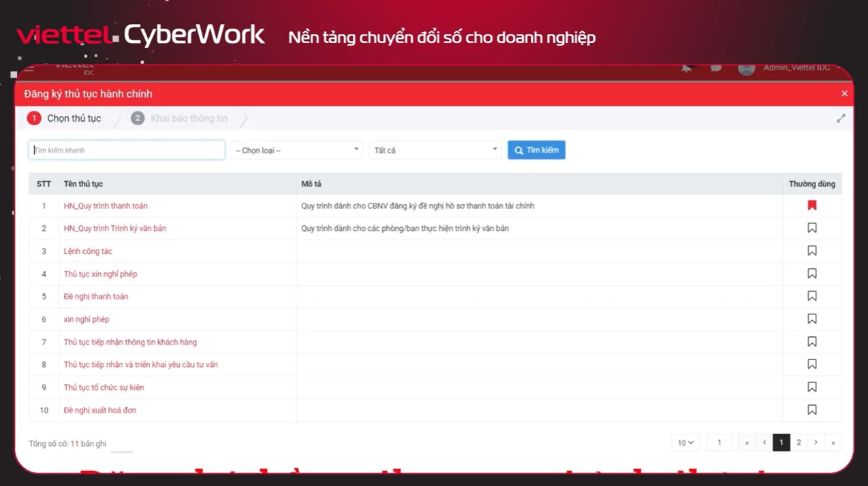This screenshot has width=868, height=486.
Task: Bookmark the Đề nghị thanh toán row
Action: pyautogui.click(x=811, y=296)
